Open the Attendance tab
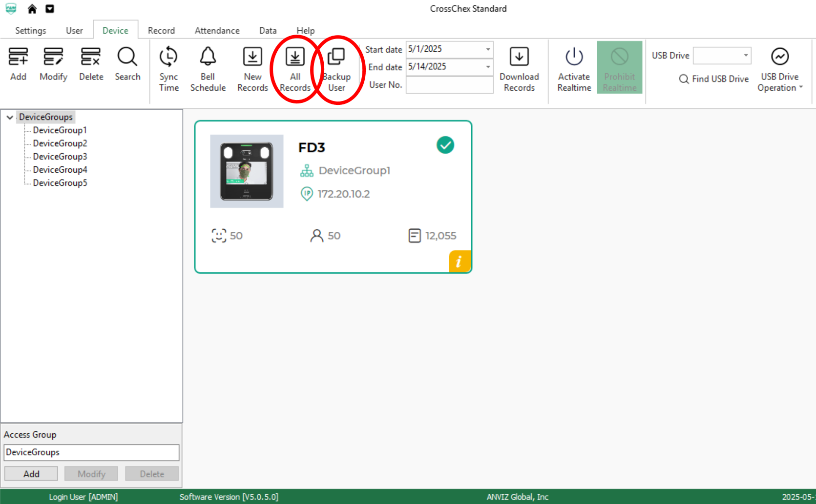 click(x=217, y=30)
